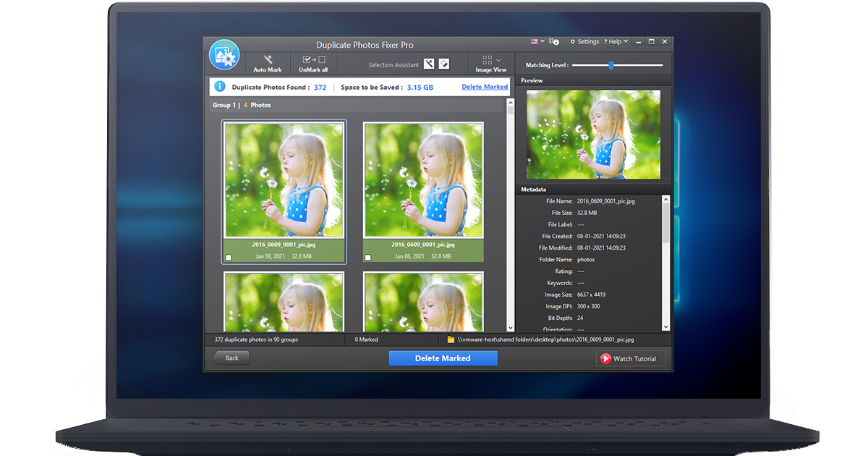The image size is (868, 456).
Task: Open the Image View dropdown
Action: [x=491, y=64]
